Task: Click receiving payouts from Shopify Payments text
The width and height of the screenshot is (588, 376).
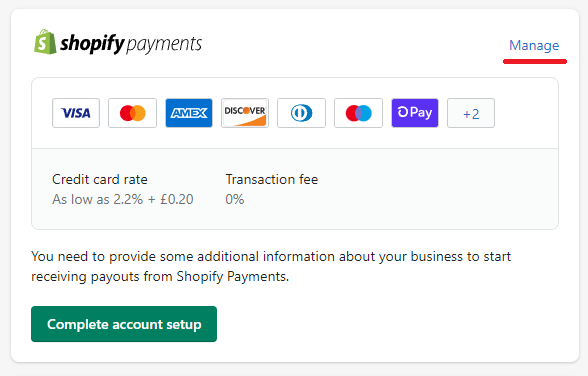Action: click(160, 277)
